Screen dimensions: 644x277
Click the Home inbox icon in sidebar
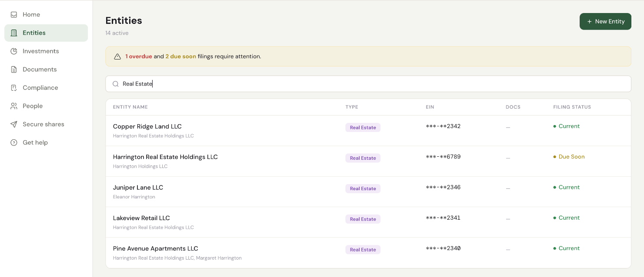pos(14,14)
